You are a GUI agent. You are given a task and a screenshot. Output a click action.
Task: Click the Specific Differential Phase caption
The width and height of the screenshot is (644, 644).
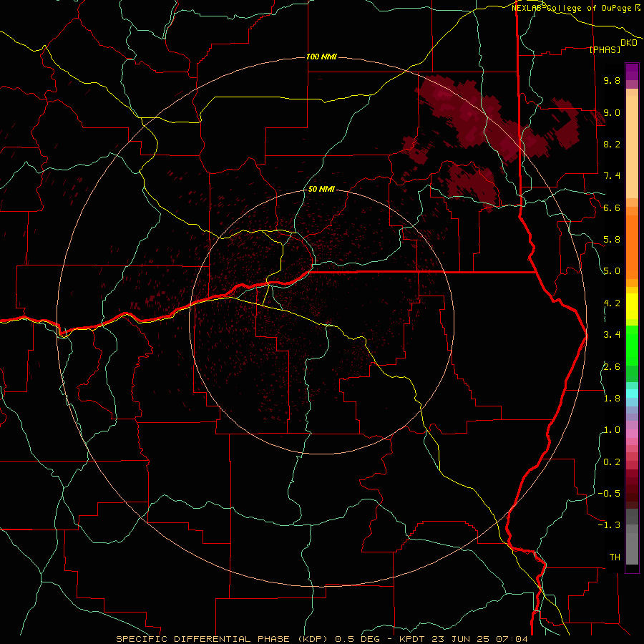pos(322,639)
